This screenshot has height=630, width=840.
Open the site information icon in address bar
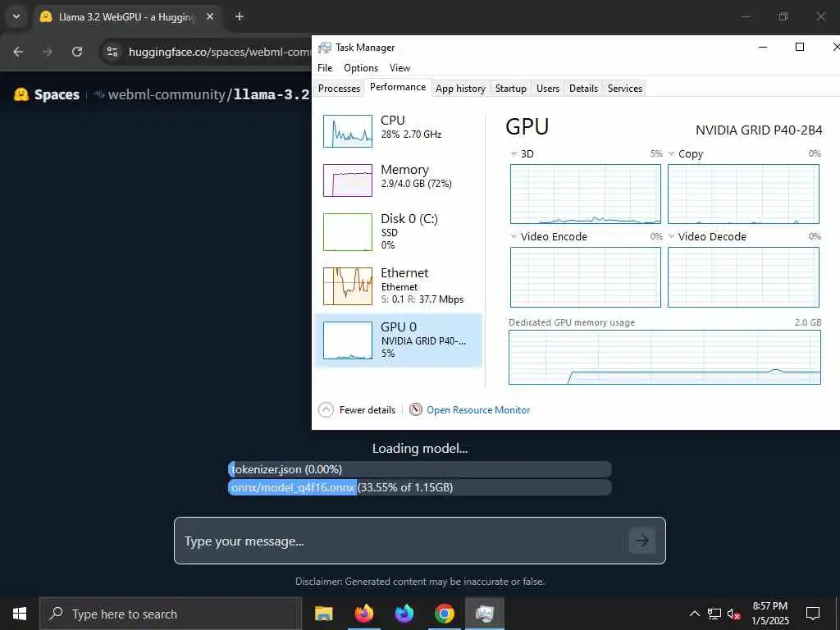tap(112, 52)
